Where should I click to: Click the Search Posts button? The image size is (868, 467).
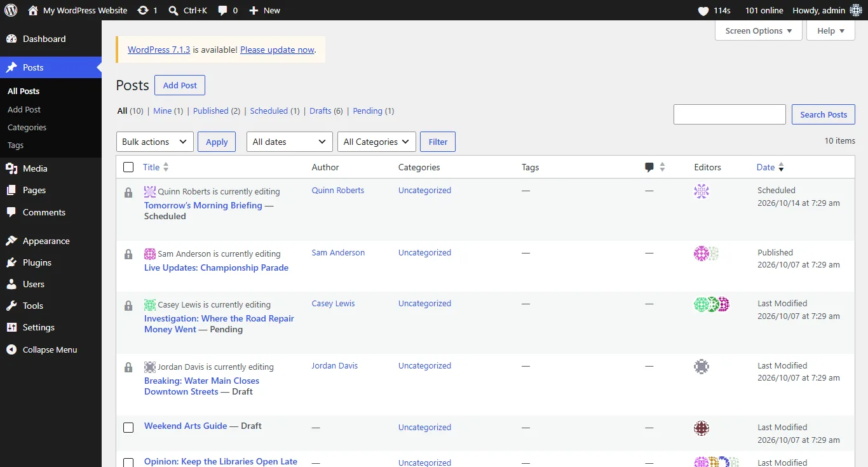pos(824,114)
